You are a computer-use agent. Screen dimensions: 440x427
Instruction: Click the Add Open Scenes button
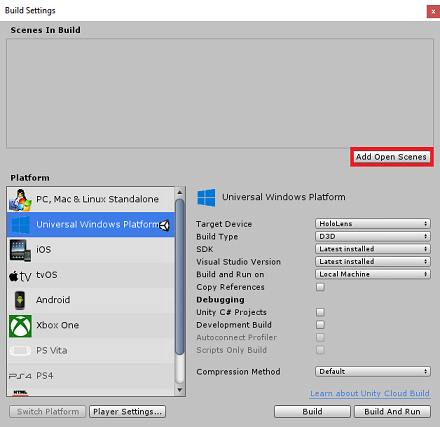pos(391,157)
